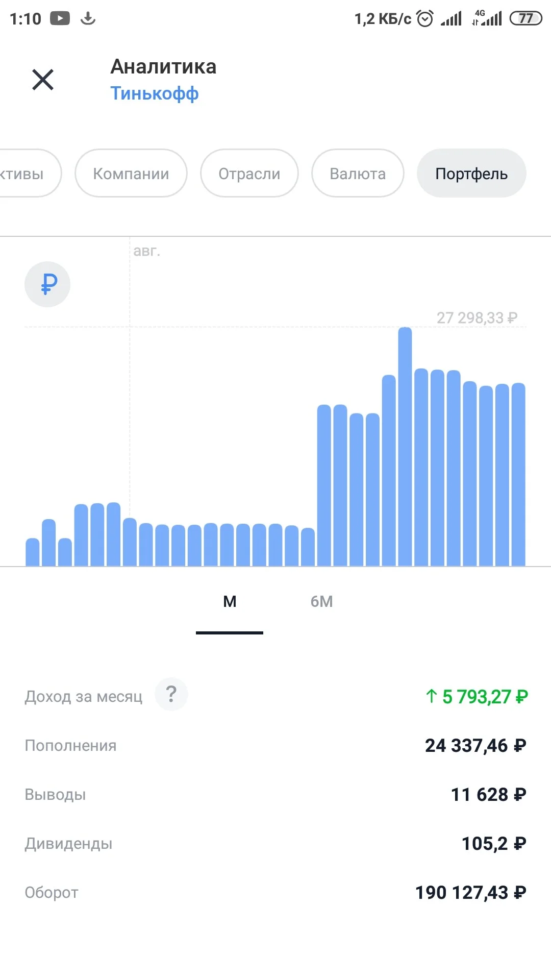Open the Тинькофф account link

point(155,94)
